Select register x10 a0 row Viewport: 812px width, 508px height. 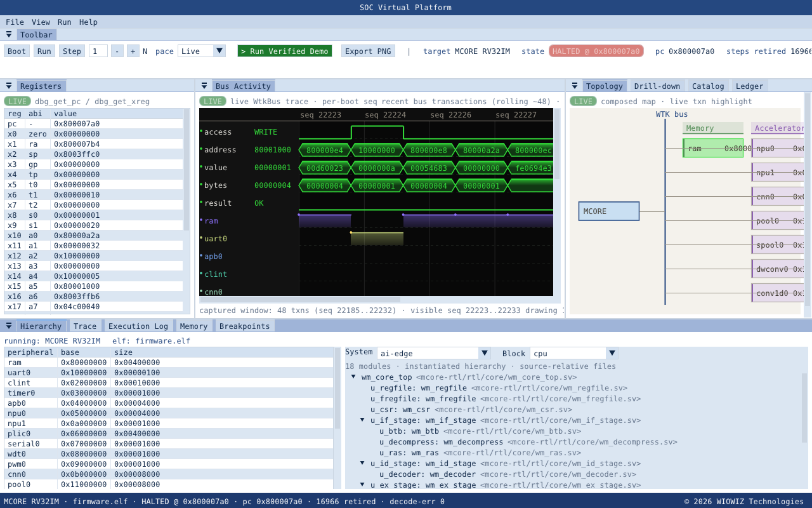(x=94, y=236)
